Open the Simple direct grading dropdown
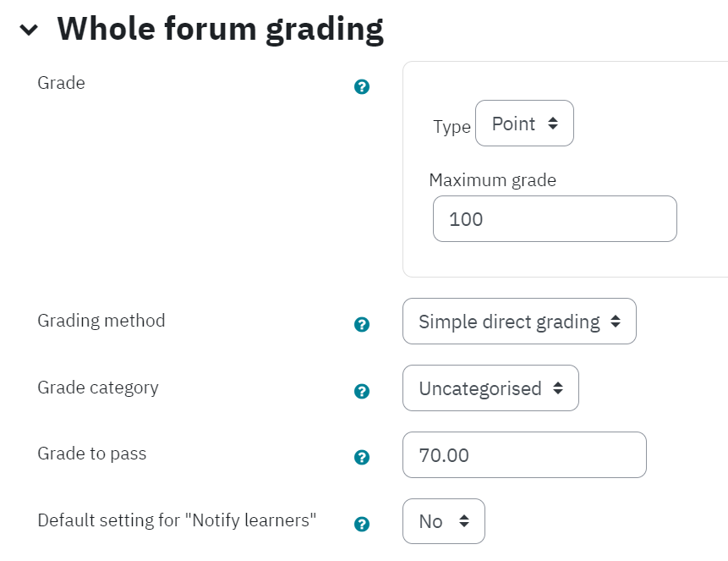This screenshot has height=561, width=728. (x=519, y=322)
